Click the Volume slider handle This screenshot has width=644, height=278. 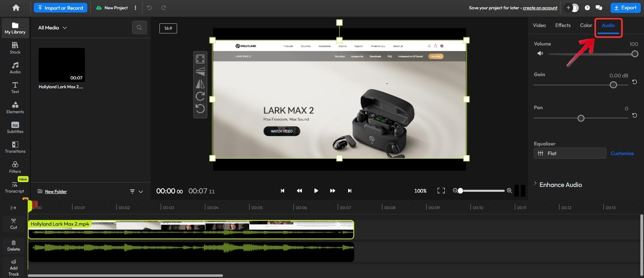635,54
